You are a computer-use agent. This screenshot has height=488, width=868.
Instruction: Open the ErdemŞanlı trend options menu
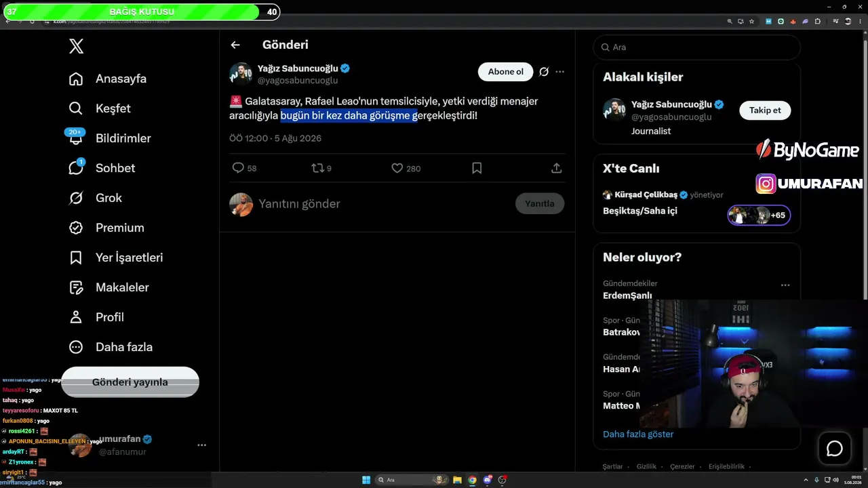(785, 285)
